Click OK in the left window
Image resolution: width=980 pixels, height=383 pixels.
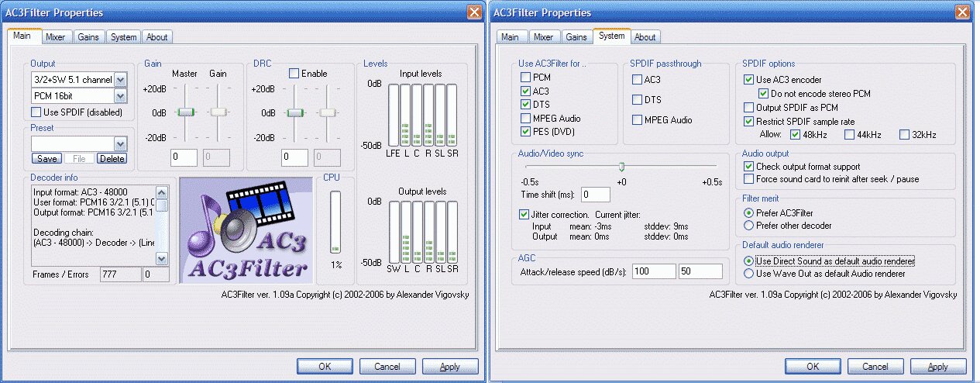point(325,367)
